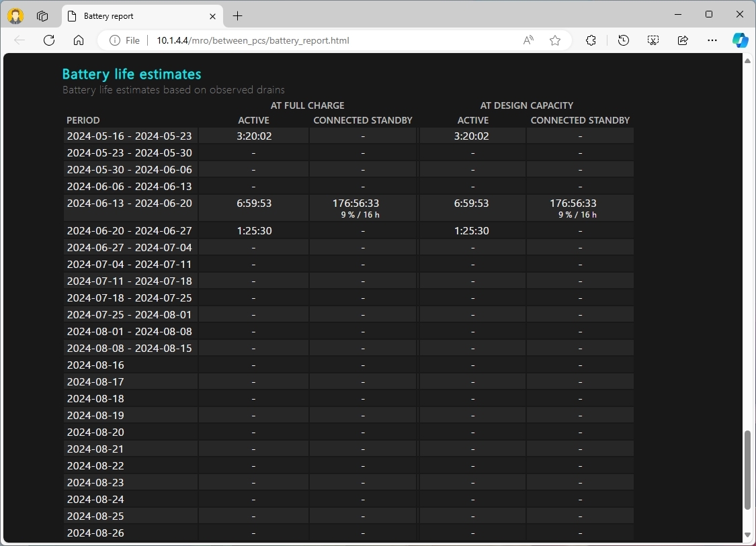Select period 2024-05-16 - 2024-05-23
The image size is (756, 546).
(129, 136)
